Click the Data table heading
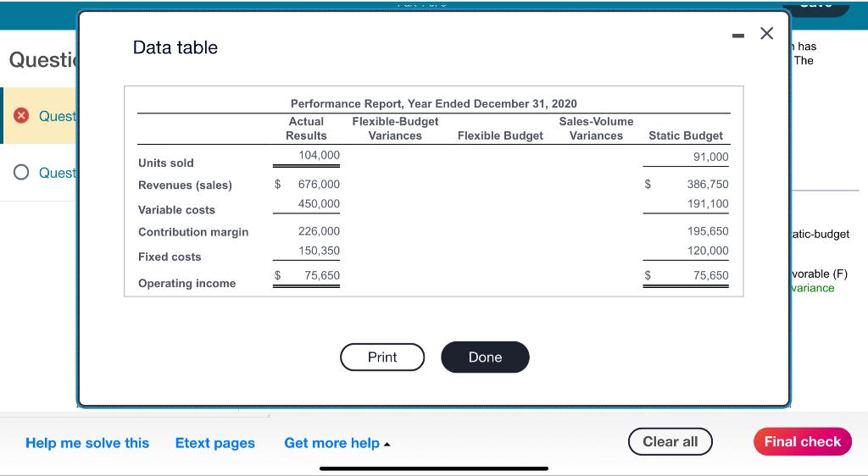Image resolution: width=868 pixels, height=476 pixels. 175,47
